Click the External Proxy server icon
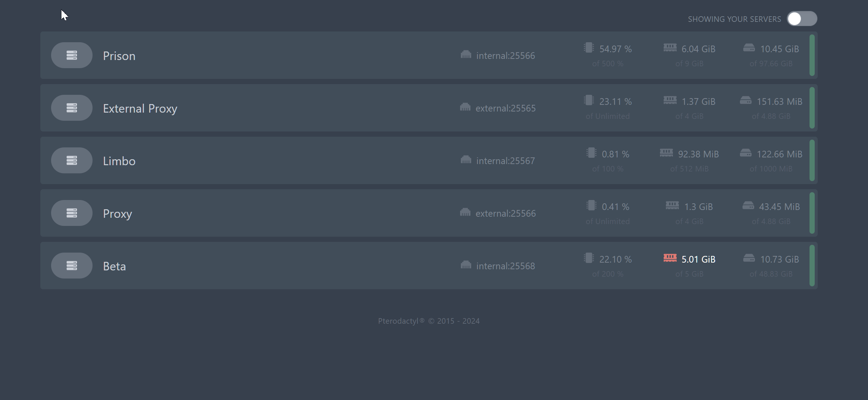This screenshot has width=868, height=400. 71,108
